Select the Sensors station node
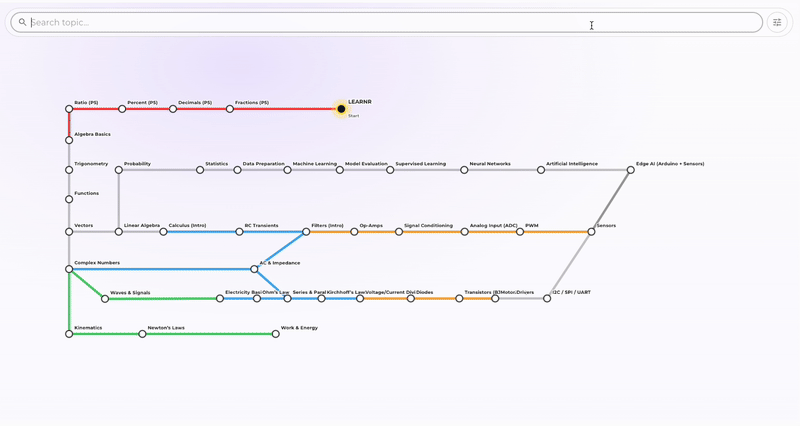800x426 pixels. (591, 232)
